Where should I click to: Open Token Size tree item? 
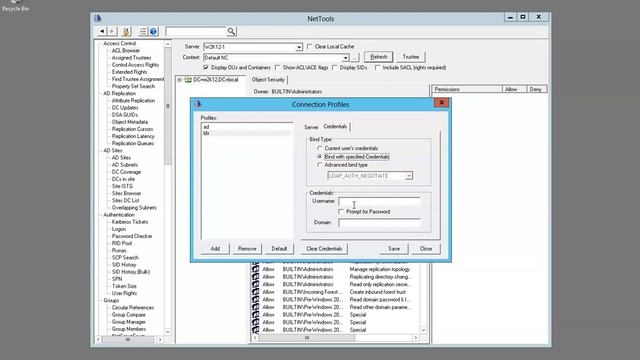[124, 286]
